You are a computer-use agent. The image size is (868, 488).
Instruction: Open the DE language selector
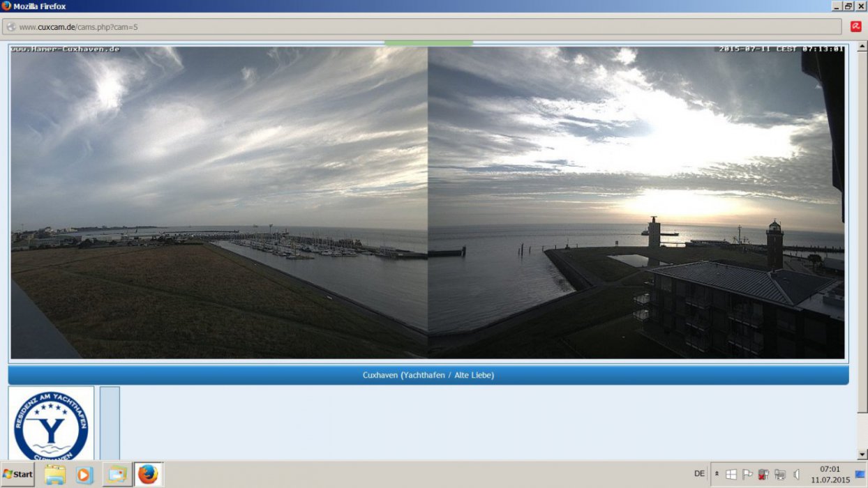click(699, 474)
